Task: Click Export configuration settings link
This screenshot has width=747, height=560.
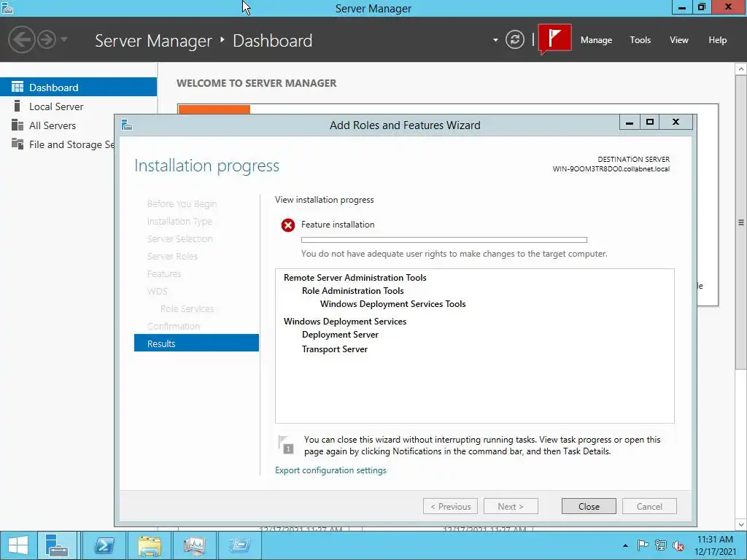Action: (x=330, y=470)
